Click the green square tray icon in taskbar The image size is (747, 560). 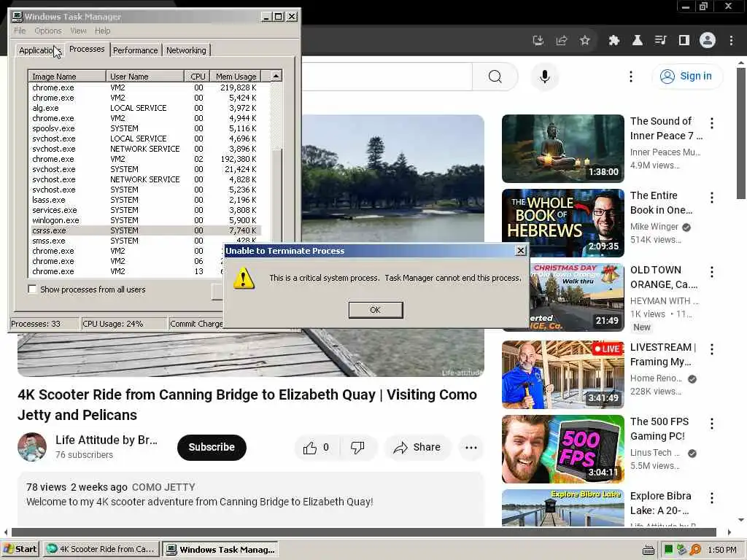[x=668, y=550]
